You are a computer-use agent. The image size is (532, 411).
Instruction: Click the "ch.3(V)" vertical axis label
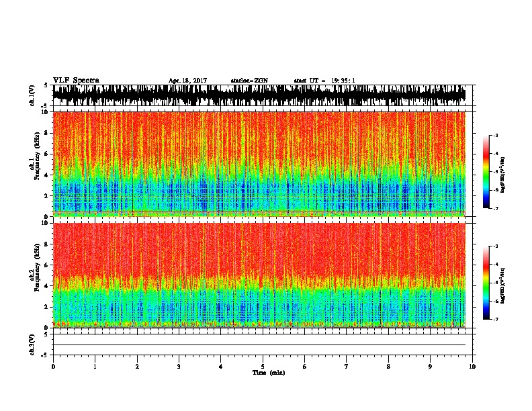tap(32, 345)
